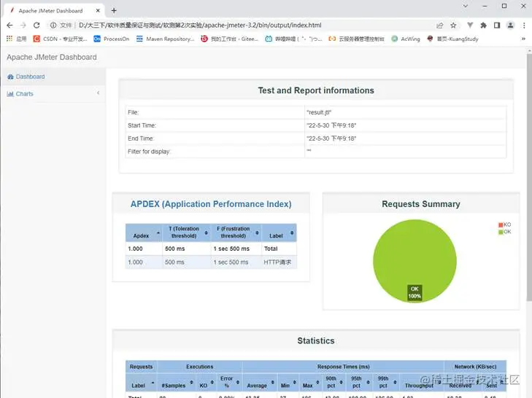Open the CSDN bookmark
The width and height of the screenshot is (532, 398).
60,39
